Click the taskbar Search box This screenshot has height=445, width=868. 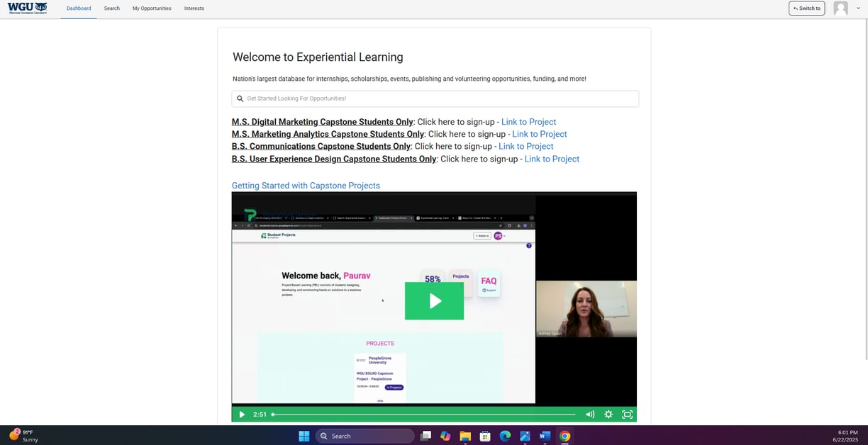tap(365, 436)
